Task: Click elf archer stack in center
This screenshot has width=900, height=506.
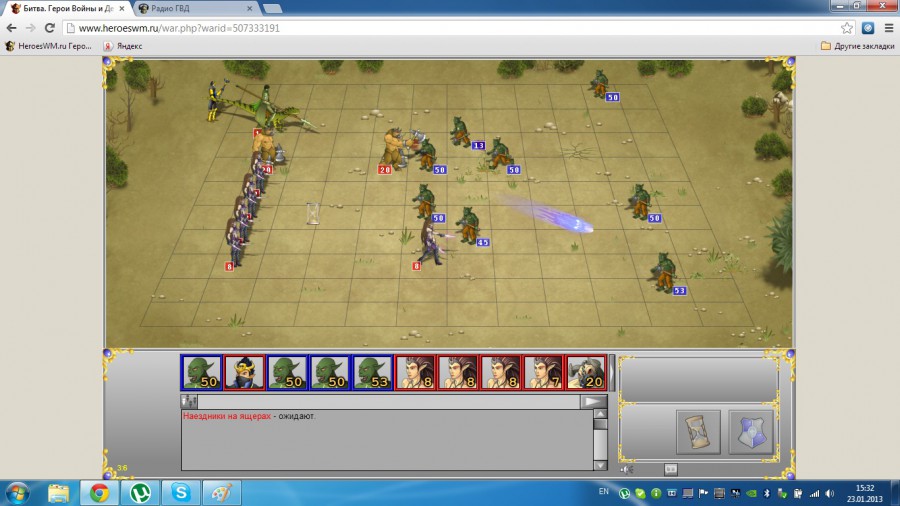Action: coord(431,245)
